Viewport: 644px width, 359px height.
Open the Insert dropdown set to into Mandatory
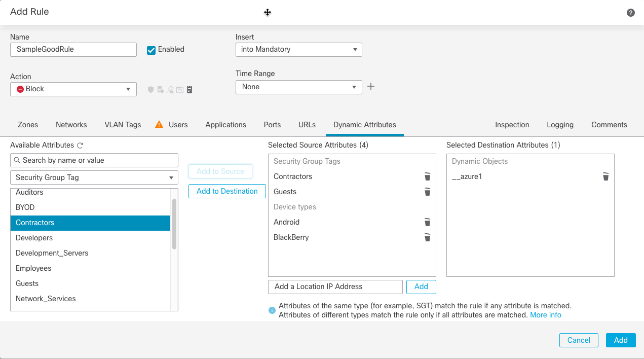pyautogui.click(x=298, y=49)
